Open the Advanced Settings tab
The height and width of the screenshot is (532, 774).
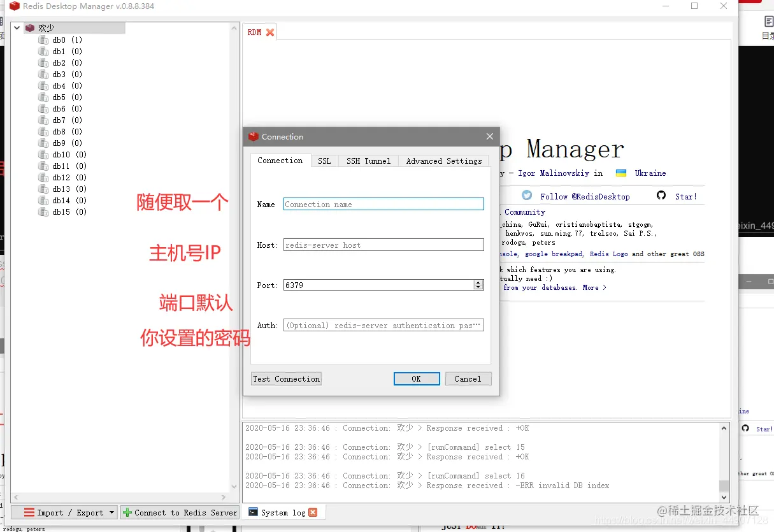[444, 161]
